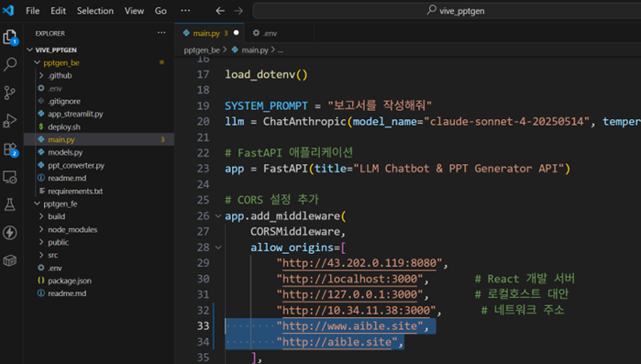Open the Edit menu

click(58, 11)
